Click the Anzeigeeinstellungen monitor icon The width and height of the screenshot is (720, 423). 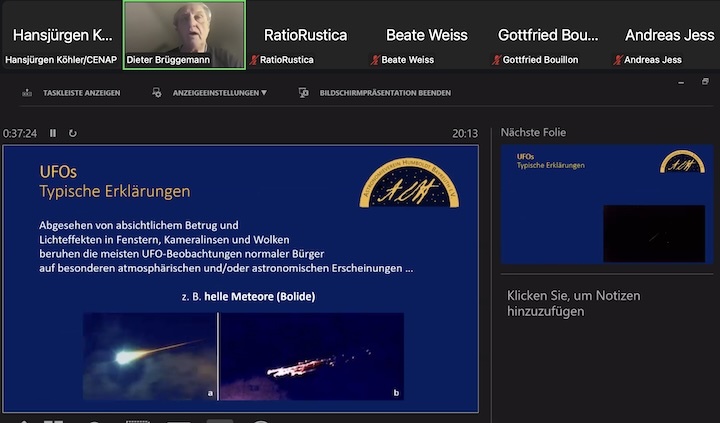tap(157, 93)
